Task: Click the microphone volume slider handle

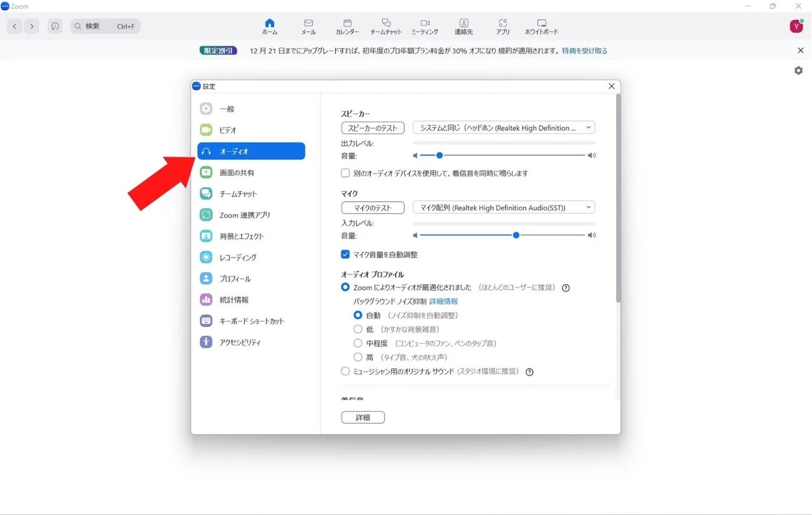Action: pos(516,235)
